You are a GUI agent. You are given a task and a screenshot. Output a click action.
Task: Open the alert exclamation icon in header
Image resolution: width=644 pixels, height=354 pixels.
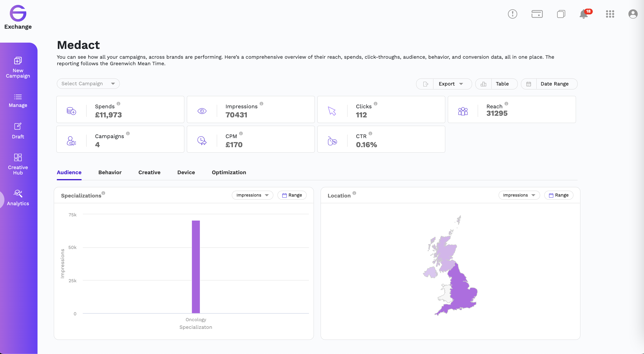[513, 14]
